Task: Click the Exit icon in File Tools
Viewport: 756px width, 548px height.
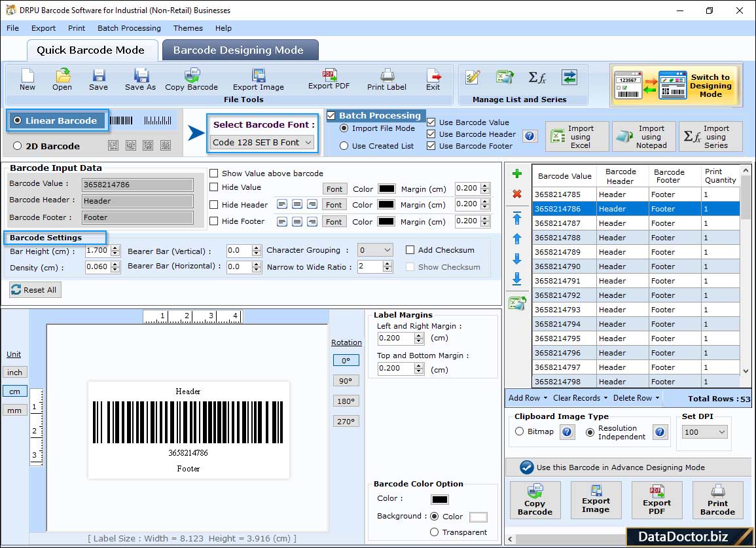Action: pos(433,80)
